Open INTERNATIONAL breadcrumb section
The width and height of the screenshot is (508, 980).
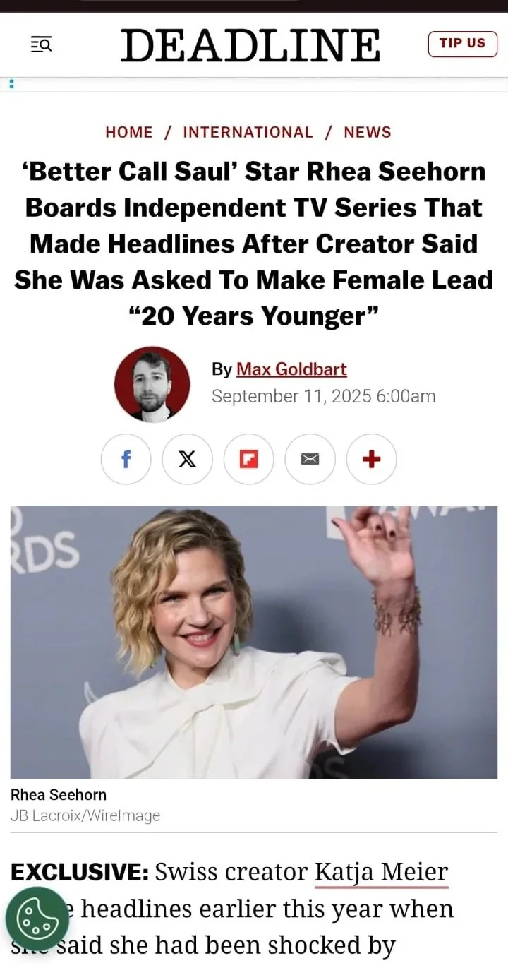(248, 132)
